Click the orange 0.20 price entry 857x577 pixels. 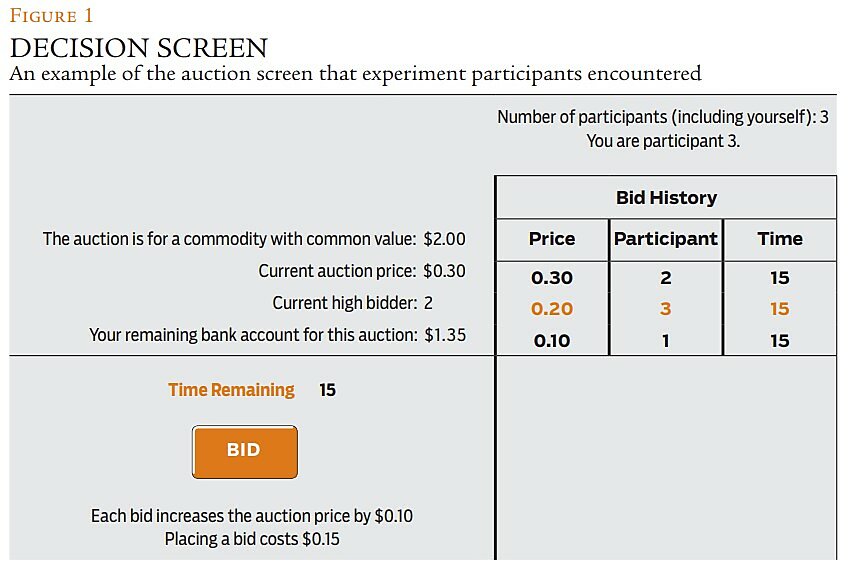coord(552,309)
